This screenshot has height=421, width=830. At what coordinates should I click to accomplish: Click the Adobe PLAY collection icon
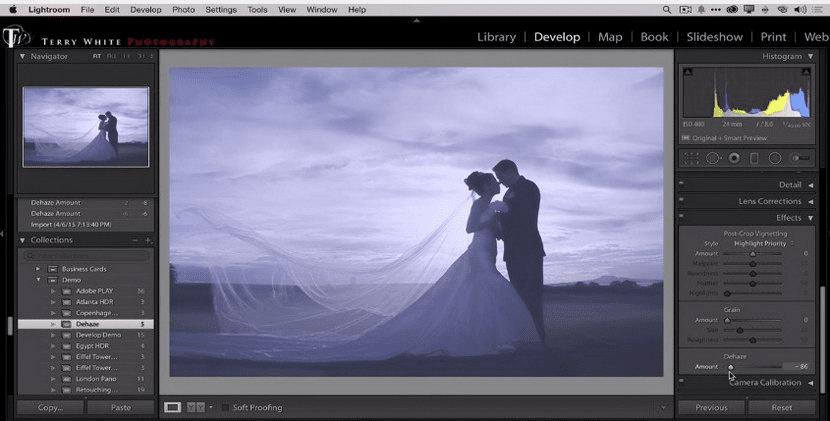[x=66, y=291]
